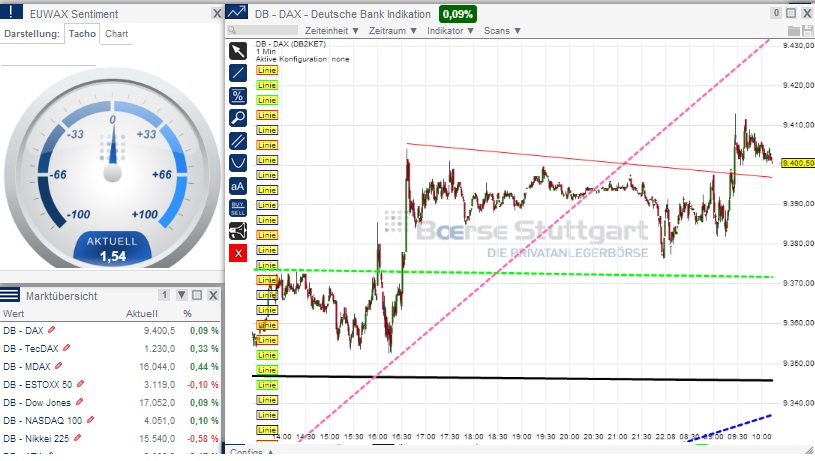Click the 16.044,0 value for MDAX
The height and width of the screenshot is (461, 815).
click(157, 366)
